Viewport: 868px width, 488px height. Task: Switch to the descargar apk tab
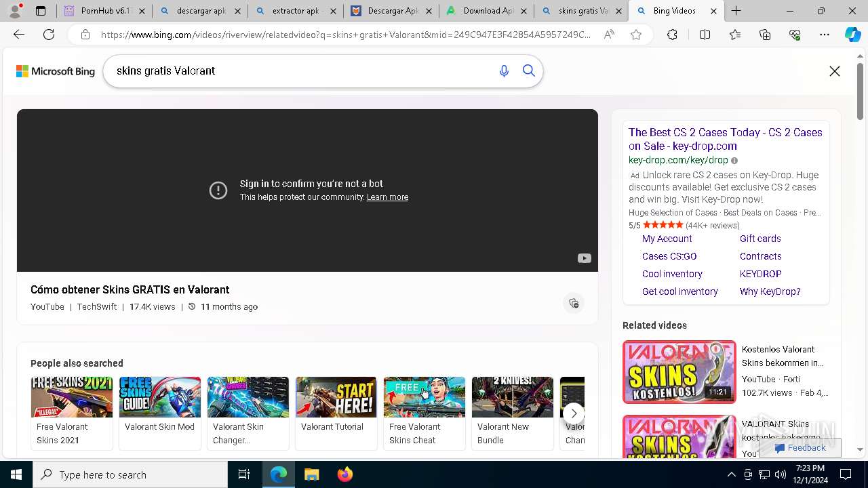[199, 11]
